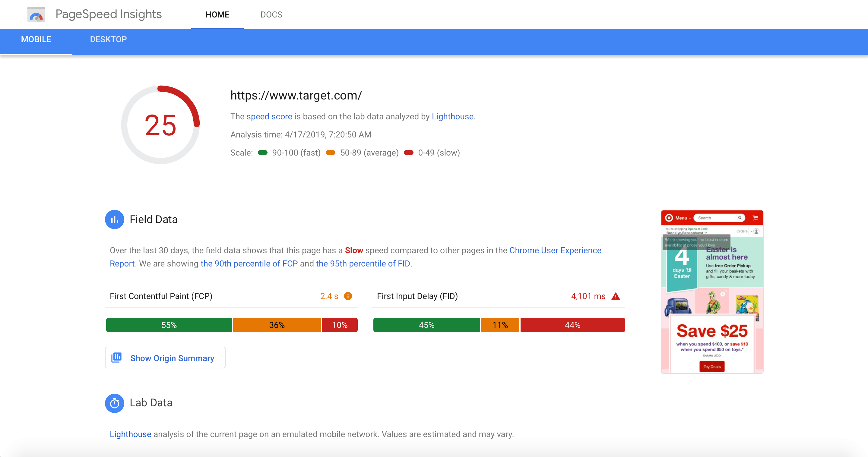The image size is (868, 457).
Task: Select the MOBILE tab
Action: (x=36, y=39)
